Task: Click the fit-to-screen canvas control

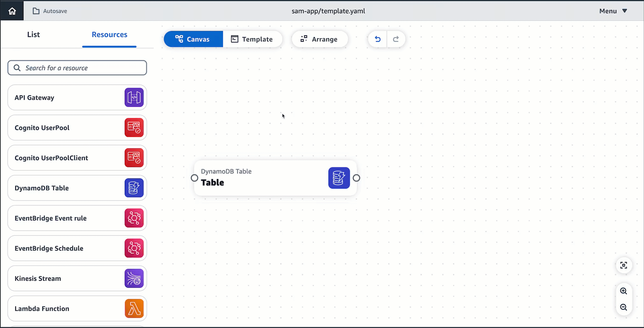Action: click(x=624, y=265)
